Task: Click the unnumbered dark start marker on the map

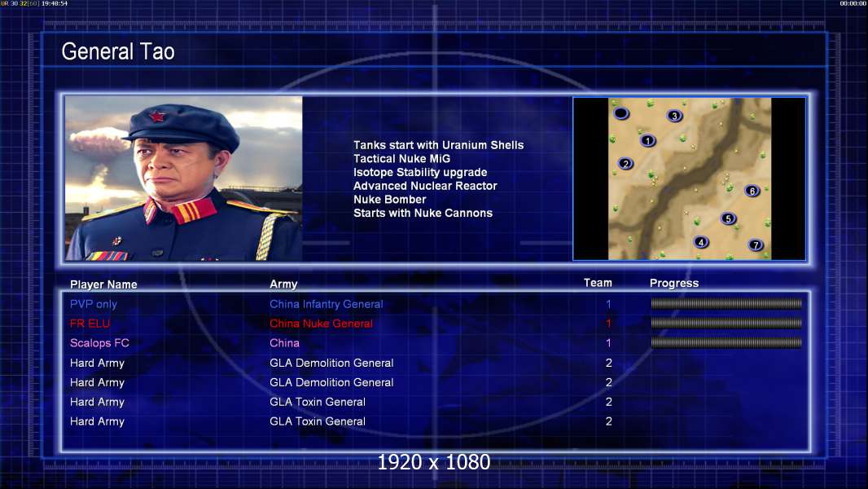Action: (621, 113)
